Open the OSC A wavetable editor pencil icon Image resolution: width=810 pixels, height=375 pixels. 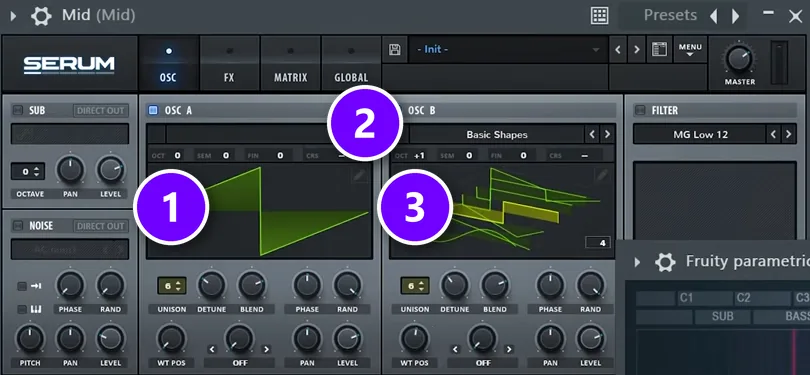(359, 175)
